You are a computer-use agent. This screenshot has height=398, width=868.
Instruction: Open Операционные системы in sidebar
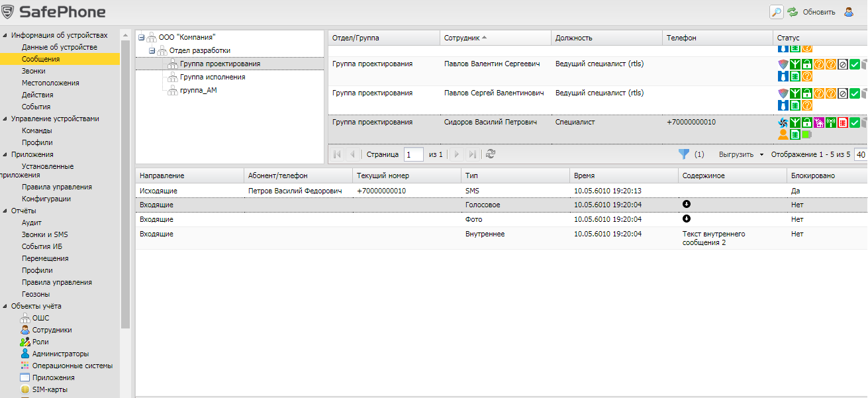pos(72,366)
